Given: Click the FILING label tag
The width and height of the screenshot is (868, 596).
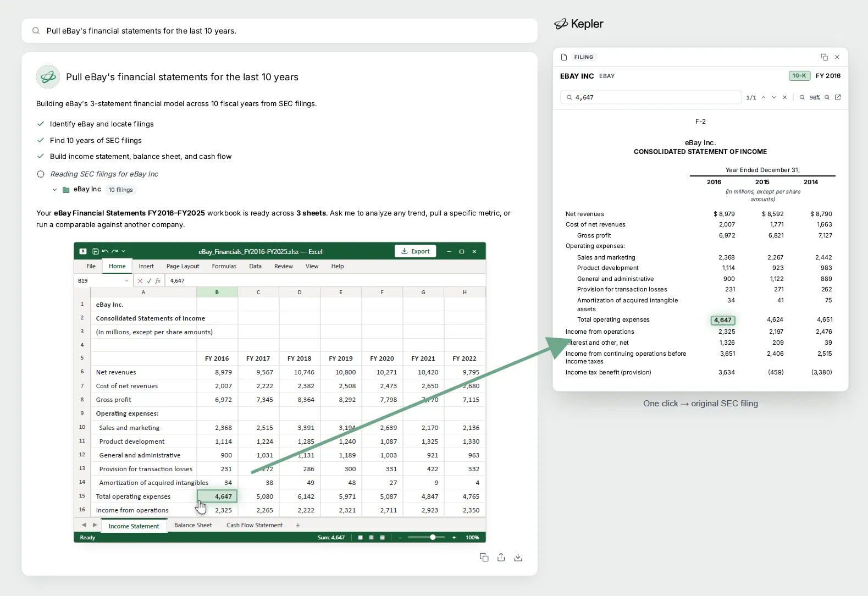Looking at the screenshot, I should (584, 57).
